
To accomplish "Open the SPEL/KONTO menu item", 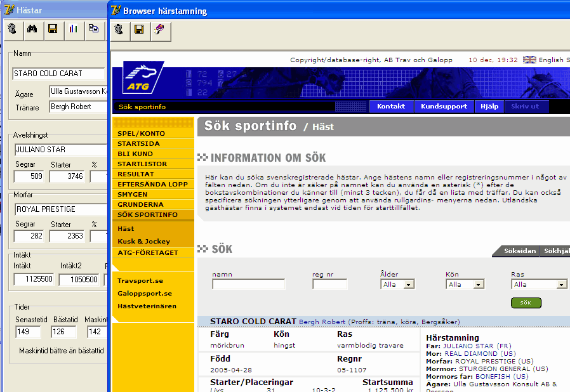I will (x=141, y=133).
